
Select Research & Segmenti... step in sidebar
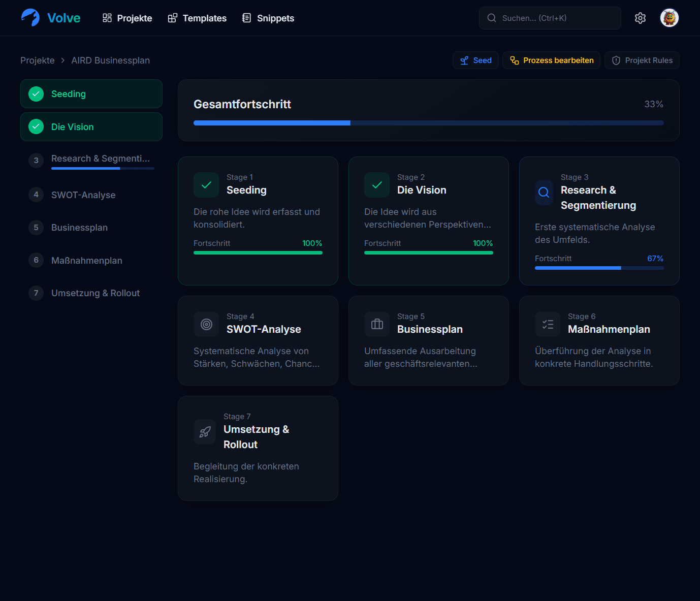tap(100, 159)
